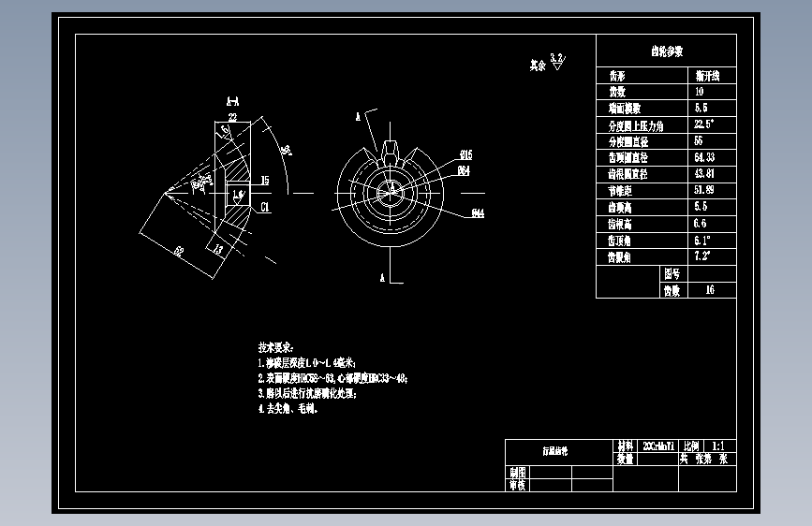Select the diameter callout below Φ15
The image size is (812, 526).
(x=464, y=170)
